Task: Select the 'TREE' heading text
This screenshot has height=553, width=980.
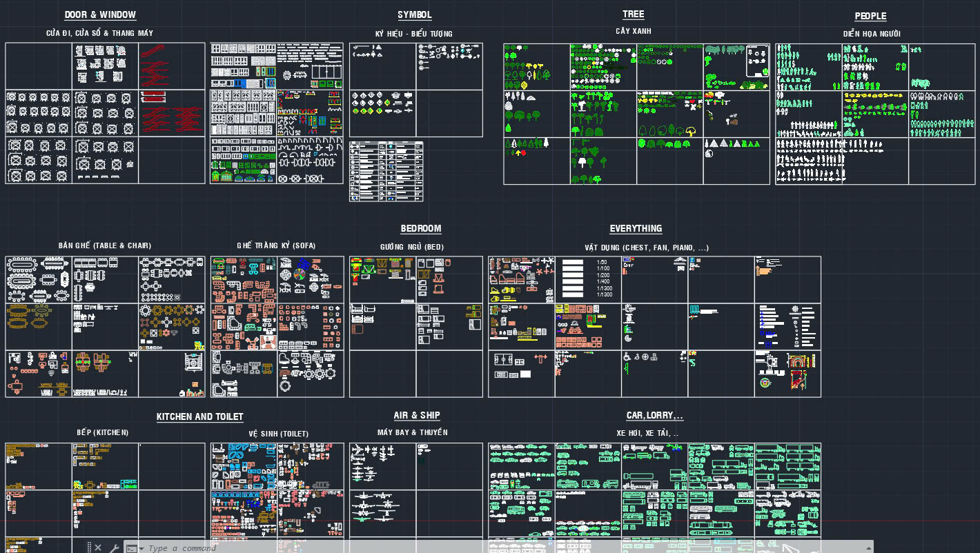Action: coord(634,14)
